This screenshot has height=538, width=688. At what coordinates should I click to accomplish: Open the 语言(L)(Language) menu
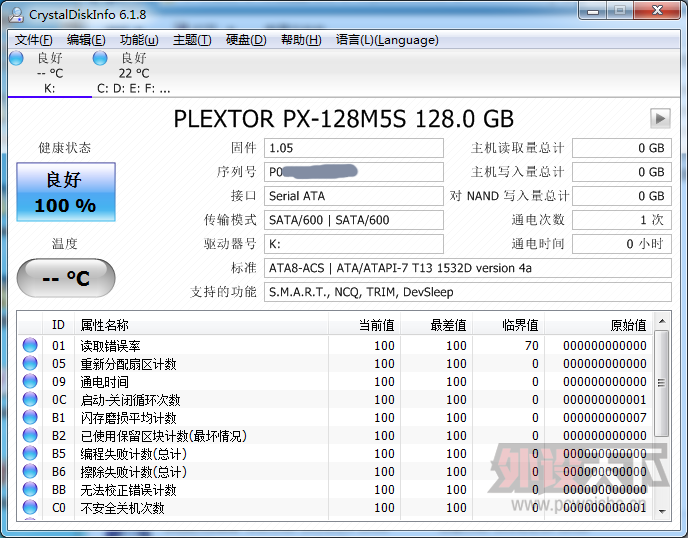(x=387, y=40)
